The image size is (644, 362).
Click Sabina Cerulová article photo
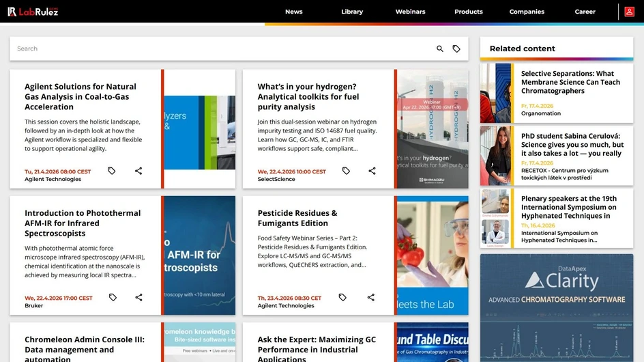[496, 156]
